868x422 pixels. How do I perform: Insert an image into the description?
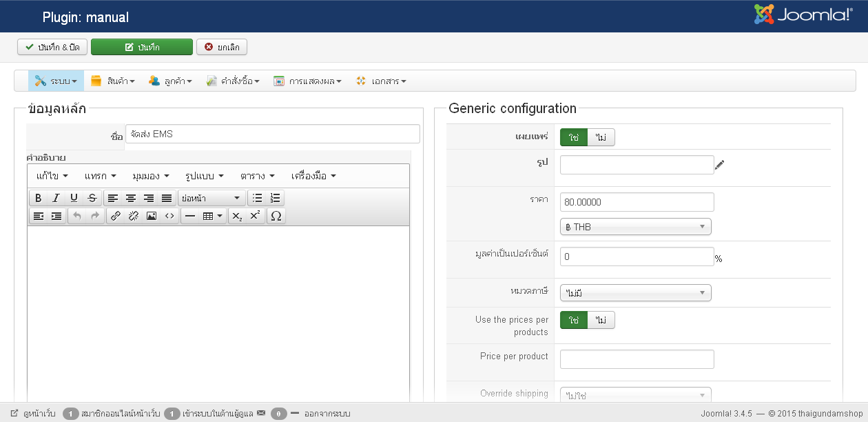[152, 216]
